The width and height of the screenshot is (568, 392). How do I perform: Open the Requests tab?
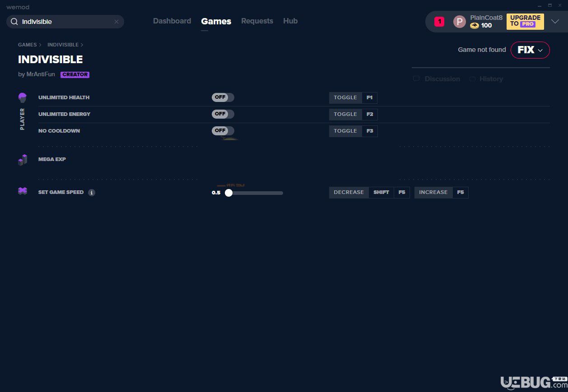(257, 21)
